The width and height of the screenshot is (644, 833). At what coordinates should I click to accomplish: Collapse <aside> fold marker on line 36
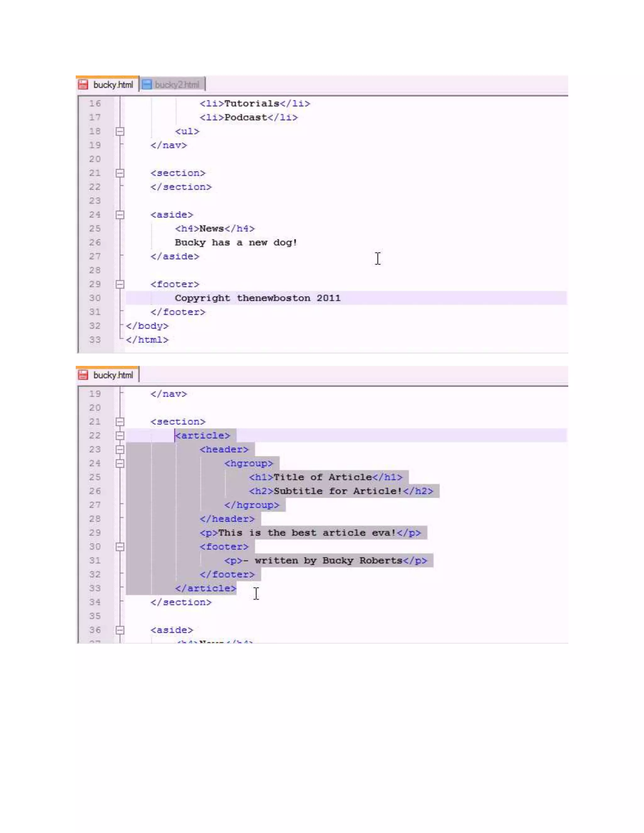120,630
